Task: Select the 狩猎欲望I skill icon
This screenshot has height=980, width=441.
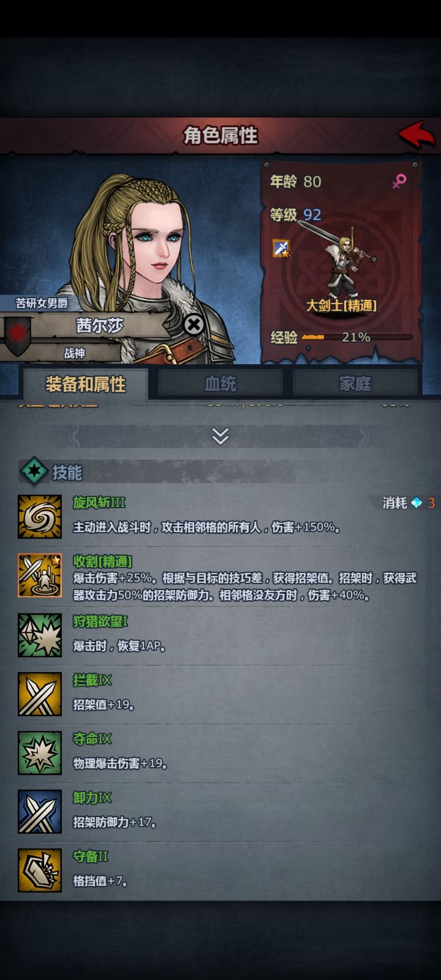Action: [x=40, y=635]
